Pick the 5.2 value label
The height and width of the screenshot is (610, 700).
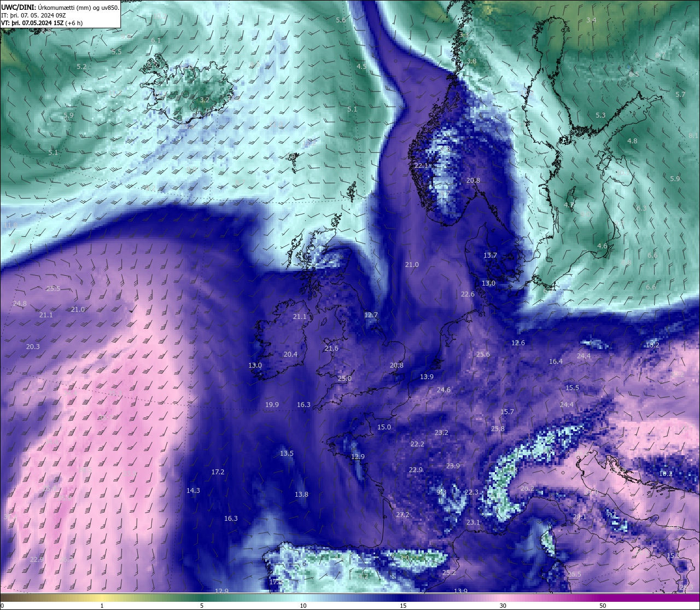(81, 66)
